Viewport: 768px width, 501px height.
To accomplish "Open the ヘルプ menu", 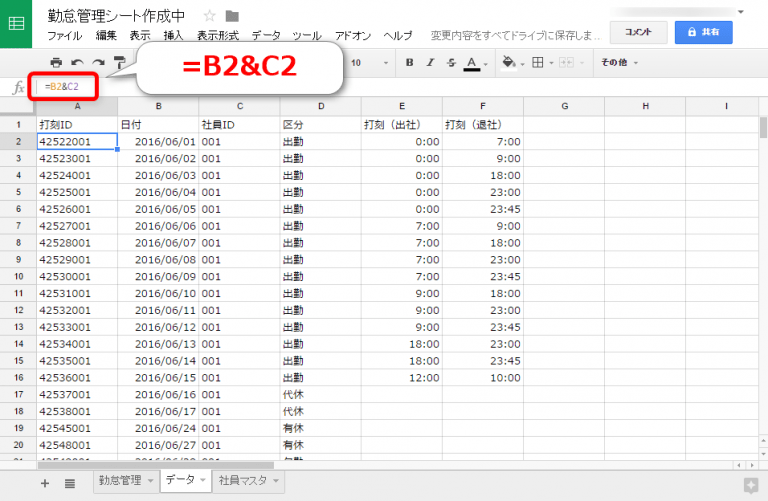I will tap(398, 35).
